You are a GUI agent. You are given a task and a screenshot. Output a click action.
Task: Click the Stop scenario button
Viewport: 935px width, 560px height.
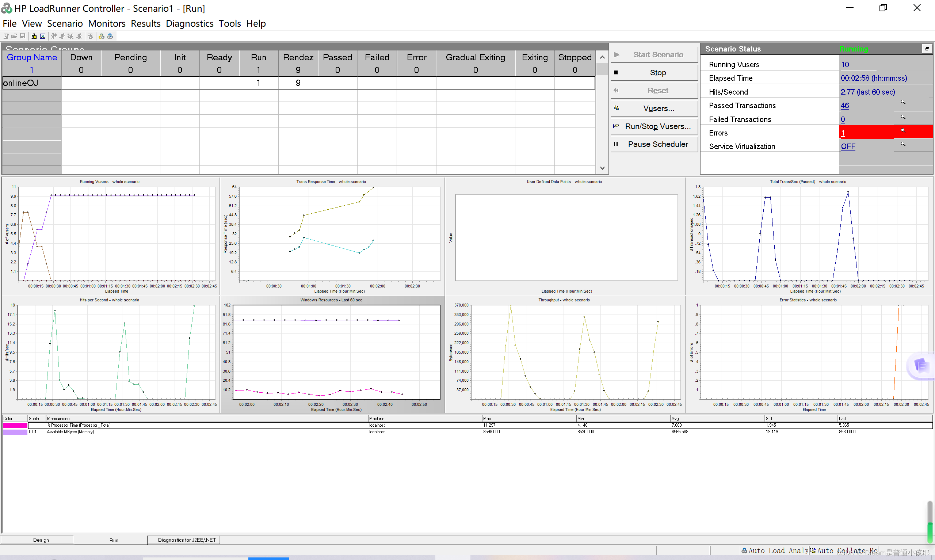coord(654,72)
